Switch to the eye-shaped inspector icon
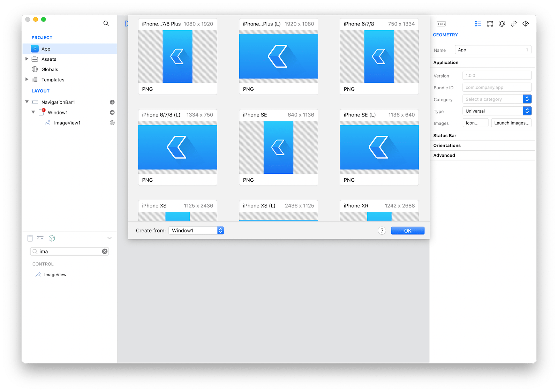Image resolution: width=558 pixels, height=392 pixels. click(526, 24)
